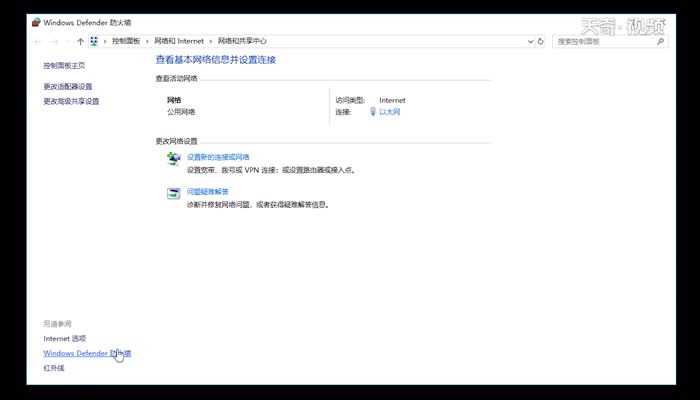Screen dimensions: 700x400
Task: Open 设置新的连接或网络 link
Action: click(218, 157)
